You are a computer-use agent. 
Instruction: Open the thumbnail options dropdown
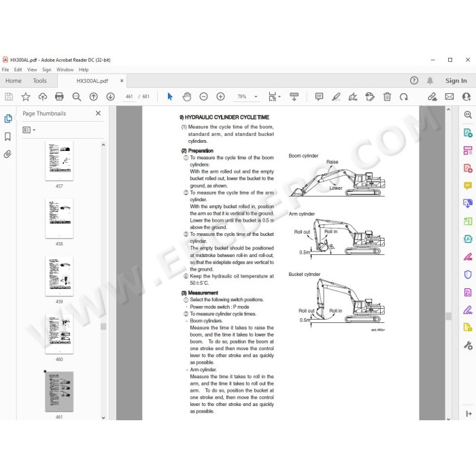29,130
